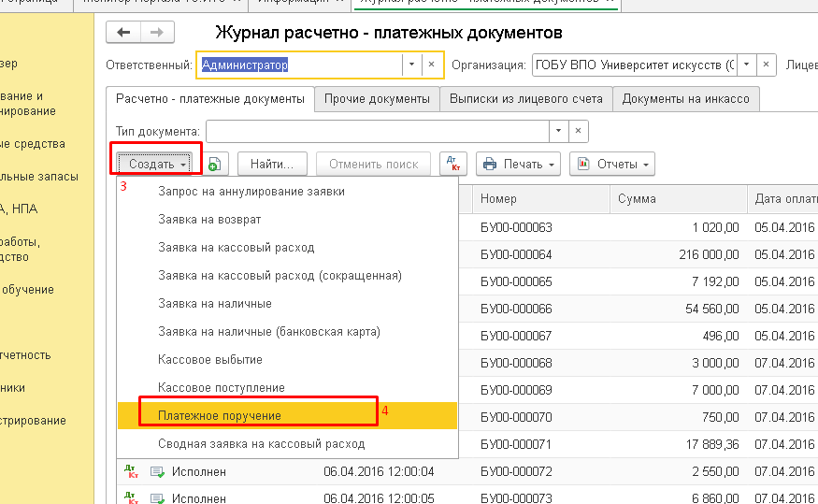The image size is (818, 504).
Task: Click the Сумма column header
Action: (x=637, y=198)
